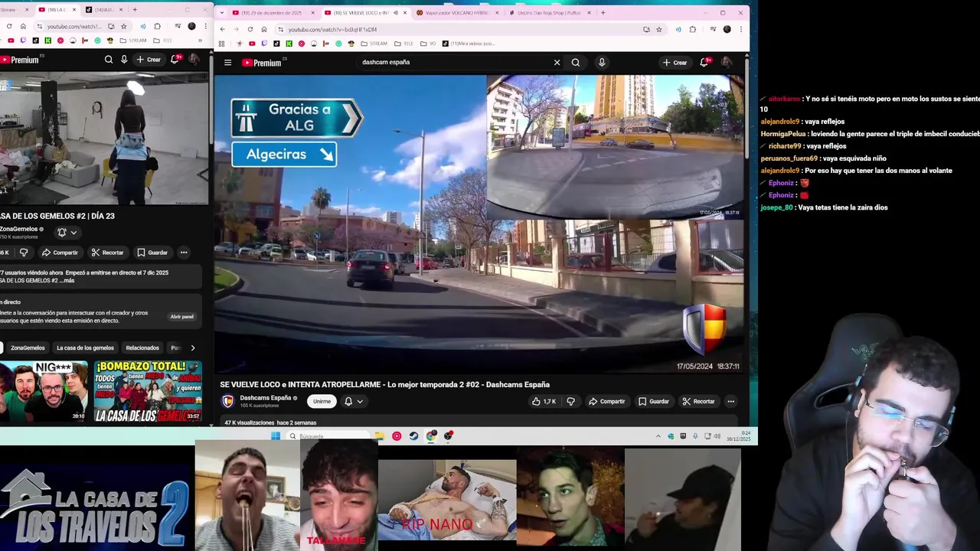
Task: Show more chips arrow in left YouTube window
Action: pos(192,348)
